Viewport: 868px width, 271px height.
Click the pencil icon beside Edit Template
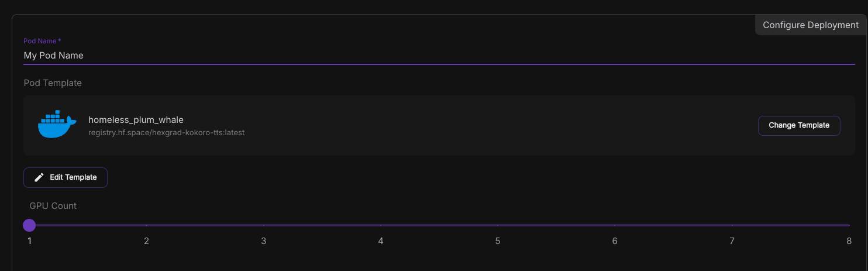[39, 177]
